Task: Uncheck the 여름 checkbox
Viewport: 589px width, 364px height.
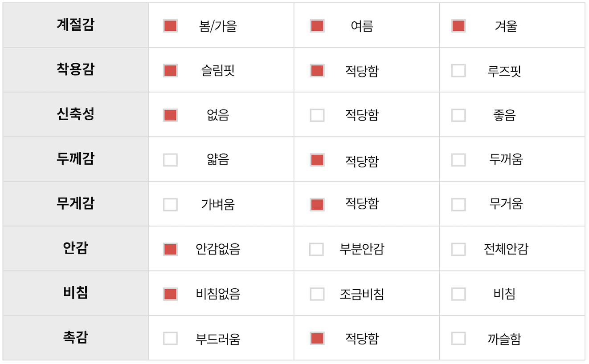Action: [317, 26]
